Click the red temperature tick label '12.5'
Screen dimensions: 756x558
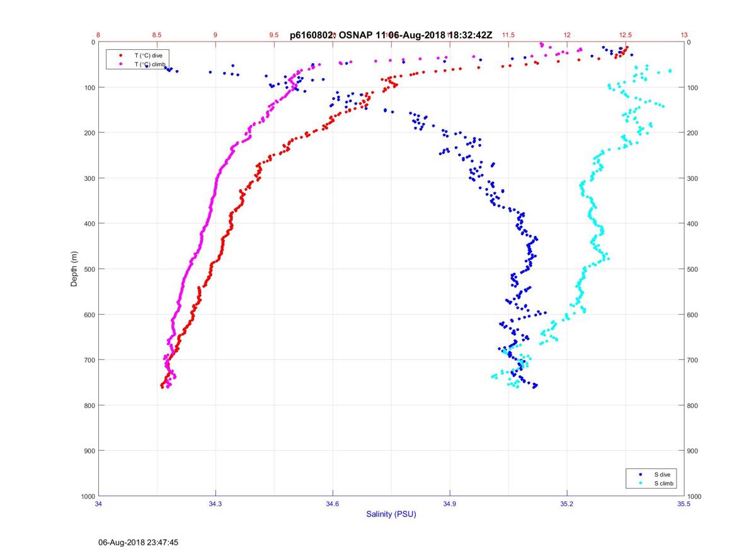coord(626,35)
